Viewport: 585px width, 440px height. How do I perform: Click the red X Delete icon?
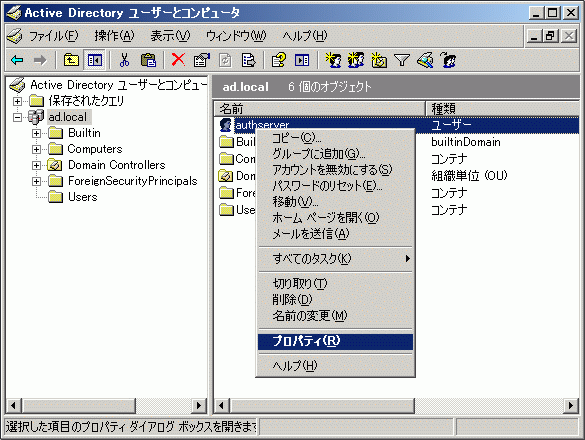[178, 60]
